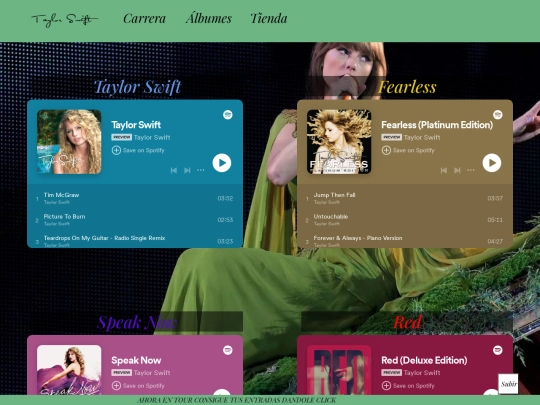
Task: Click the Red album cover art
Action: click(x=339, y=370)
